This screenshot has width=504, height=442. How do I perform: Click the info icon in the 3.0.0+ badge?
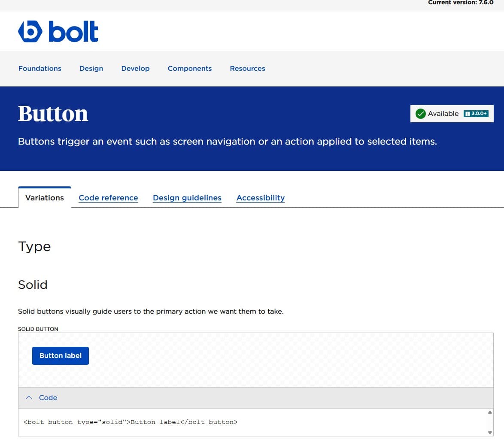point(468,114)
